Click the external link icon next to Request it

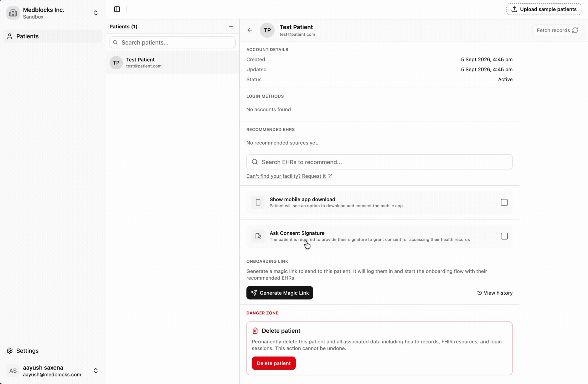point(330,176)
